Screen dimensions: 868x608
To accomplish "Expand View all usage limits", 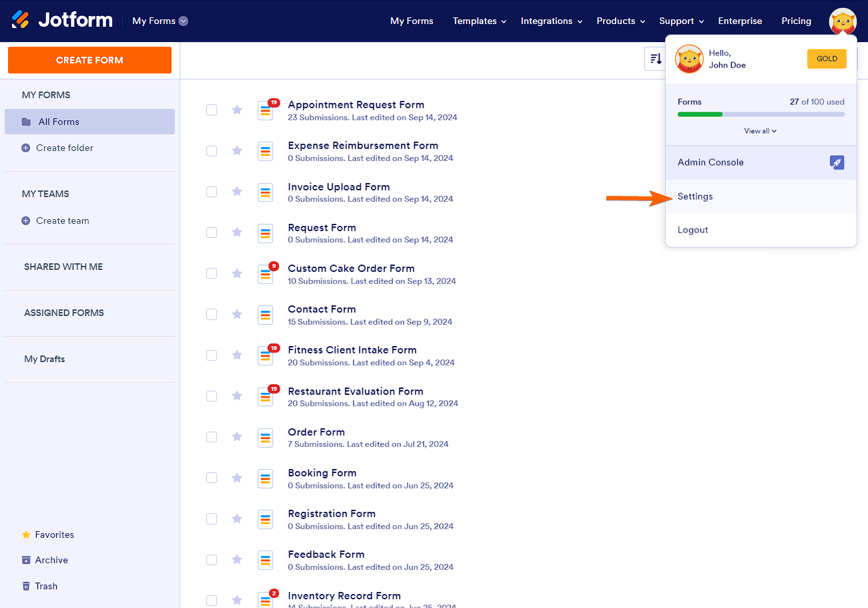I will tap(761, 131).
